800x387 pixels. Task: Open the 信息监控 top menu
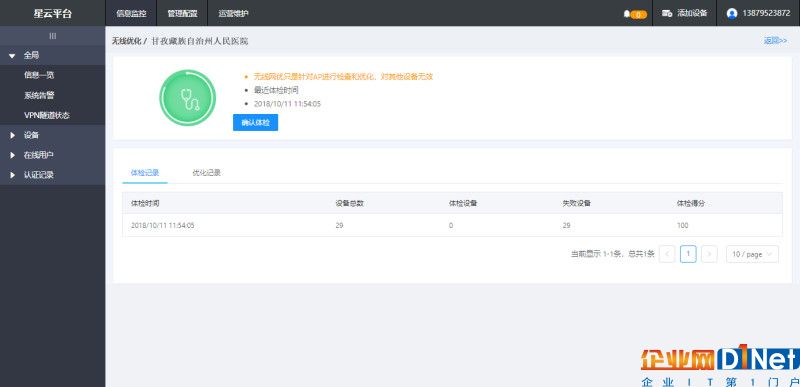131,13
